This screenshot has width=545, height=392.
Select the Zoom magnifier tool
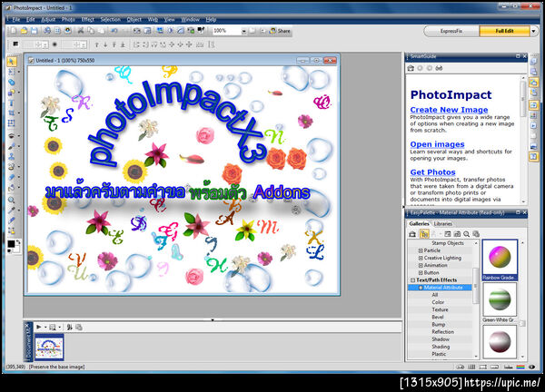point(12,200)
